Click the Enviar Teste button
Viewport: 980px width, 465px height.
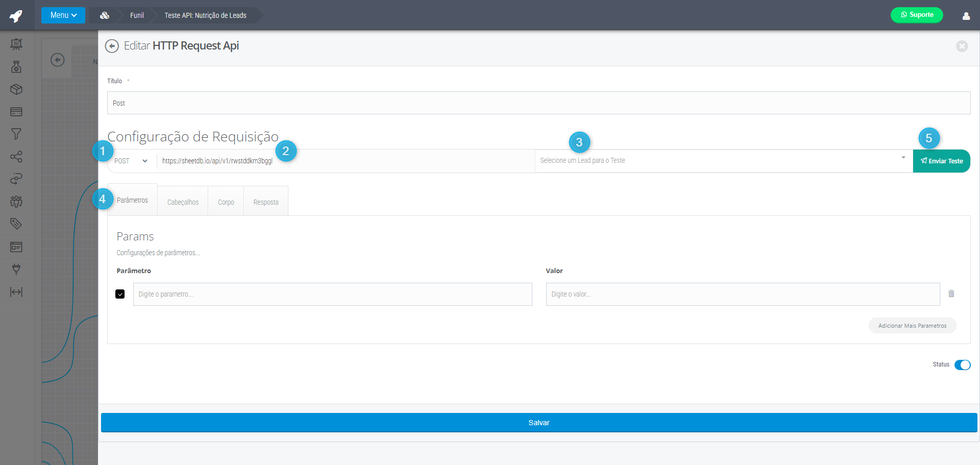click(941, 161)
